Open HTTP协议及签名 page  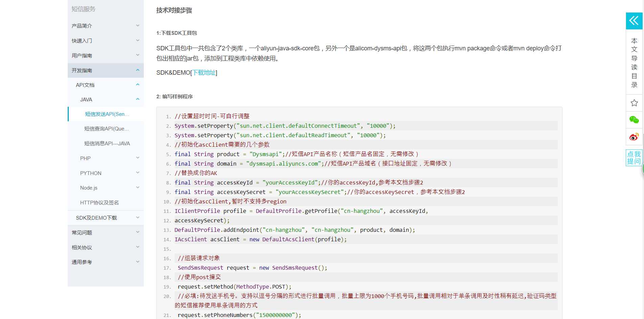(99, 202)
